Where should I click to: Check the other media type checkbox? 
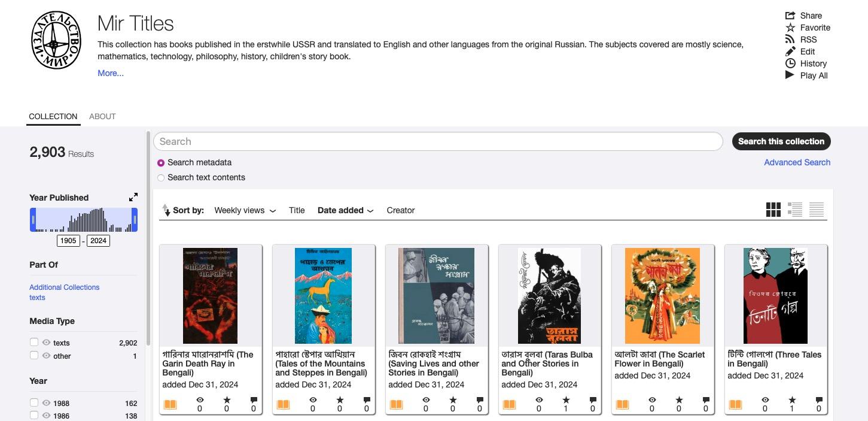click(34, 355)
